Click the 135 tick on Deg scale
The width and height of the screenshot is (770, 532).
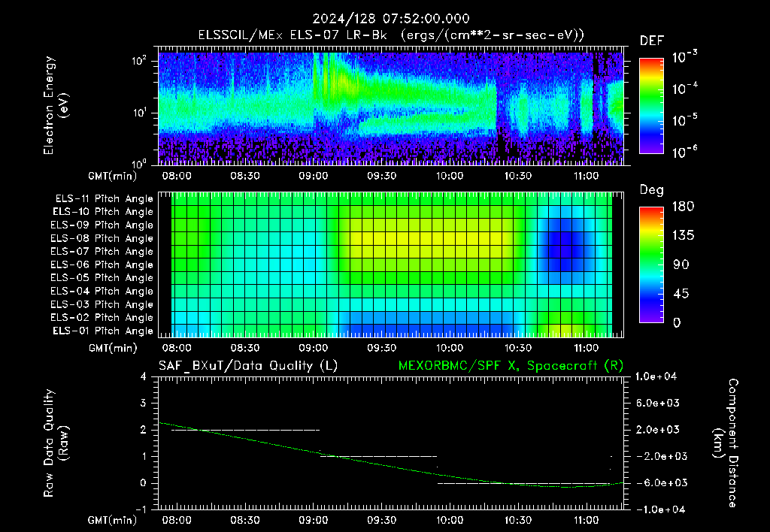(x=683, y=235)
